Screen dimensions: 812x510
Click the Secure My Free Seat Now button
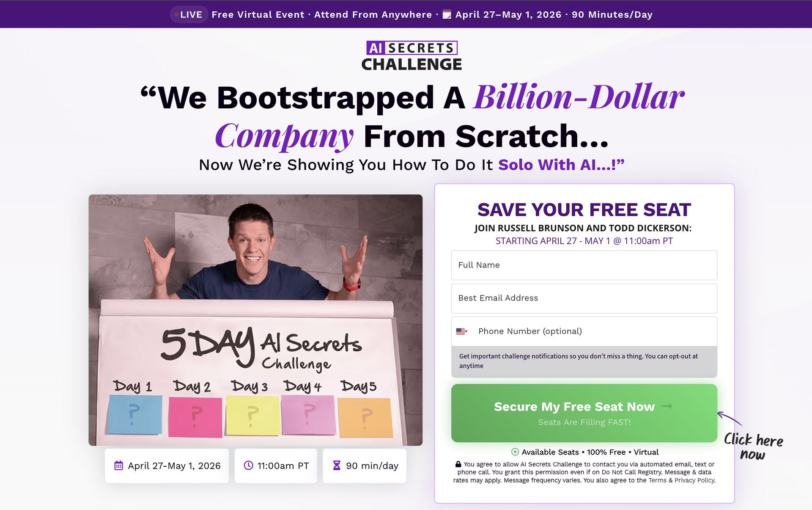click(584, 413)
